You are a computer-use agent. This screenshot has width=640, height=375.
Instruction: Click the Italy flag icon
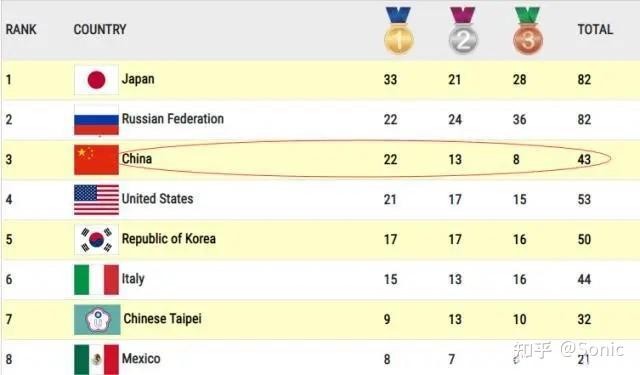(96, 280)
